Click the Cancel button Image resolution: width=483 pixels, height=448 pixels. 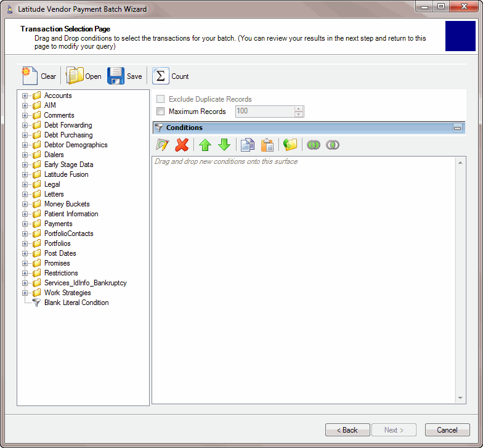click(x=447, y=430)
